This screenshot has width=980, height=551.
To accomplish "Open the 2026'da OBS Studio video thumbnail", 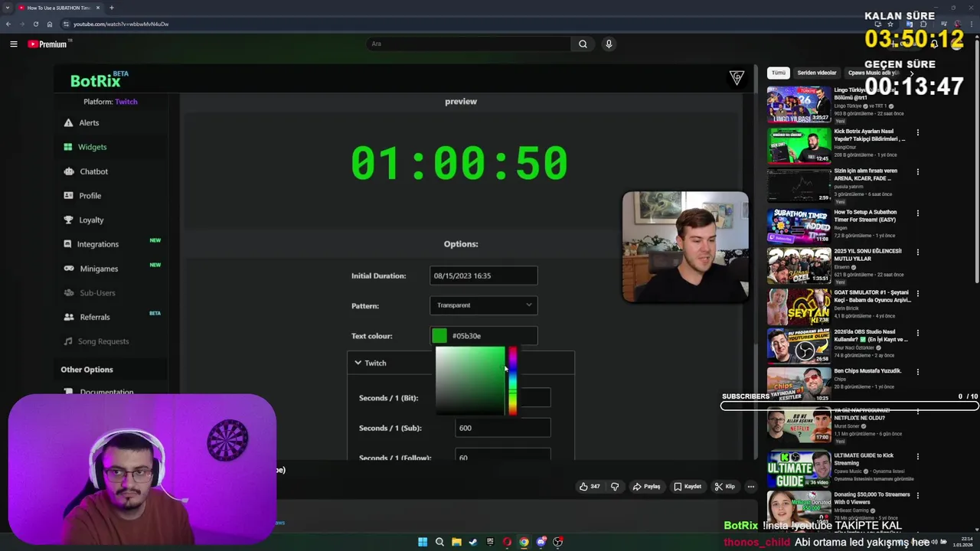I will 799,346.
